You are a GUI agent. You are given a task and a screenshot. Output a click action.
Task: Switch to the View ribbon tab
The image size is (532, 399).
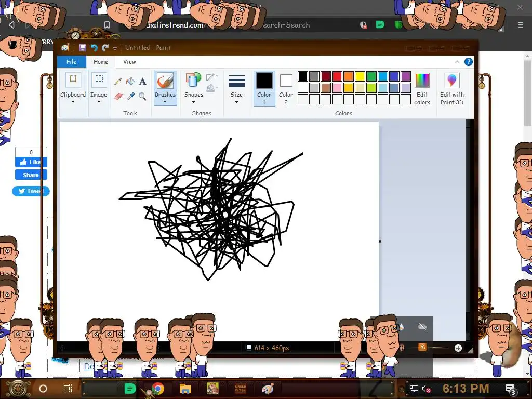pyautogui.click(x=129, y=62)
